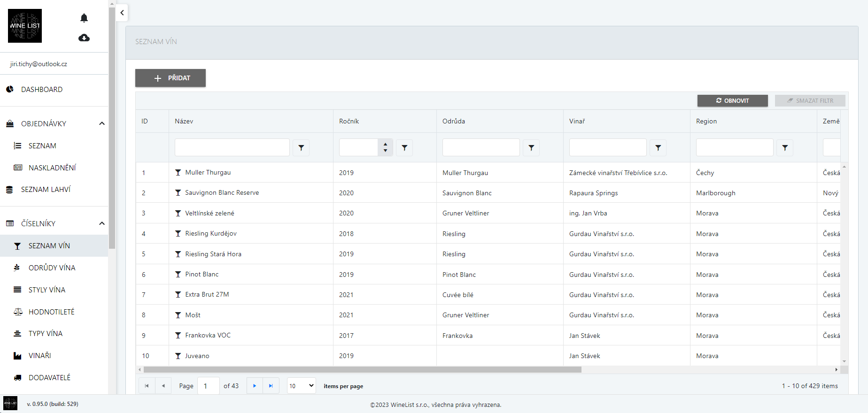Select the Extra Brut 27M wine name

[x=207, y=294]
